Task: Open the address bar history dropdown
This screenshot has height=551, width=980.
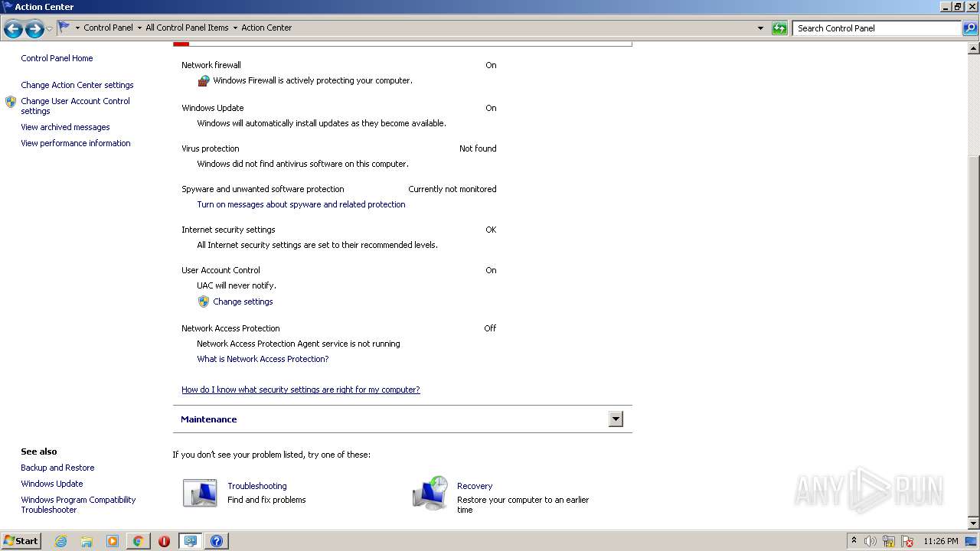Action: (760, 28)
